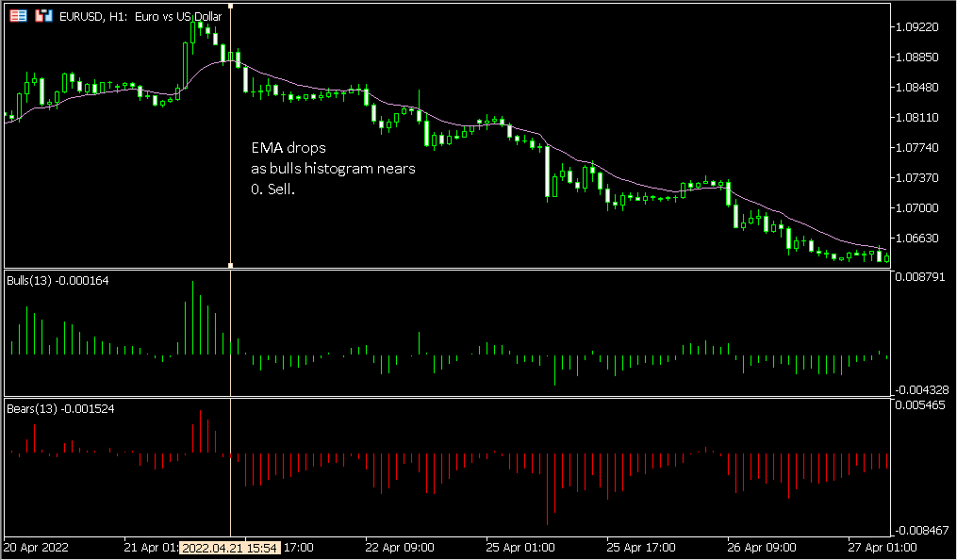Click the Bulls(13) indicator label

tap(58, 281)
